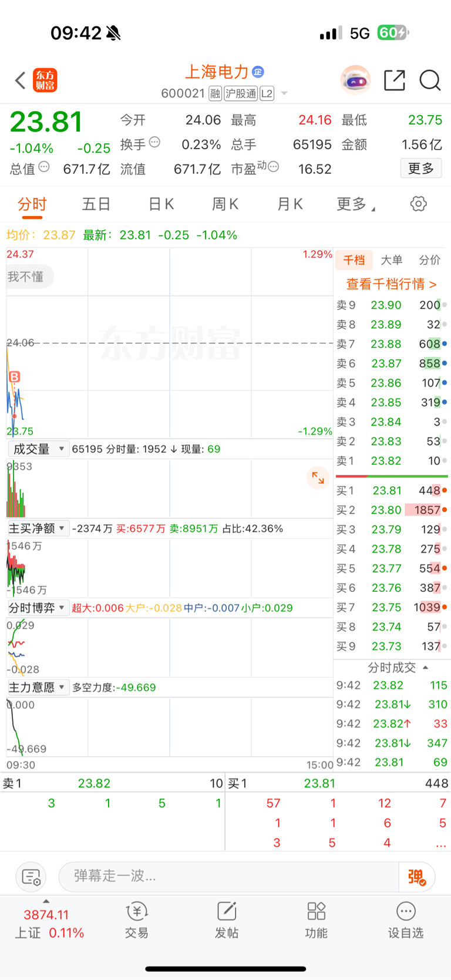Viewport: 451px width, 980px height.
Task: Switch to the 日K tab
Action: [161, 204]
